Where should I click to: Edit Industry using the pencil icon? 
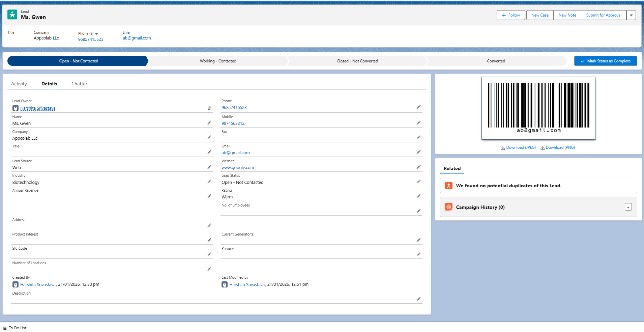click(x=209, y=182)
